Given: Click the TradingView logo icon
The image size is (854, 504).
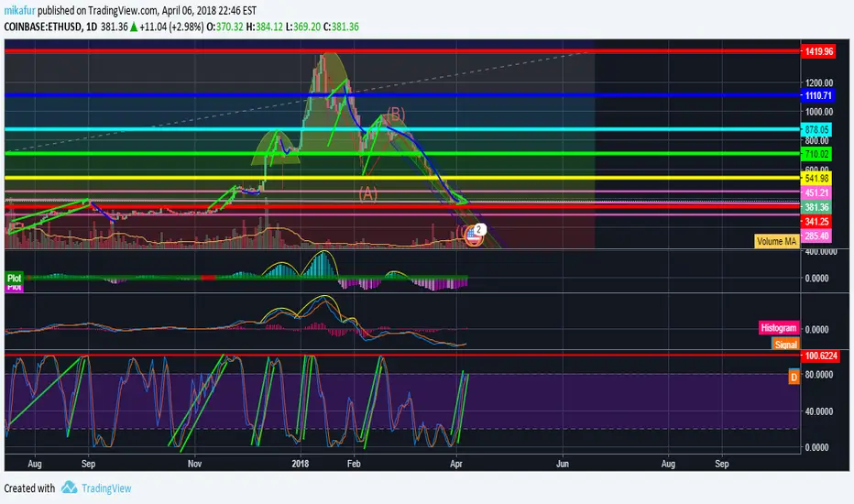Looking at the screenshot, I should pyautogui.click(x=69, y=488).
